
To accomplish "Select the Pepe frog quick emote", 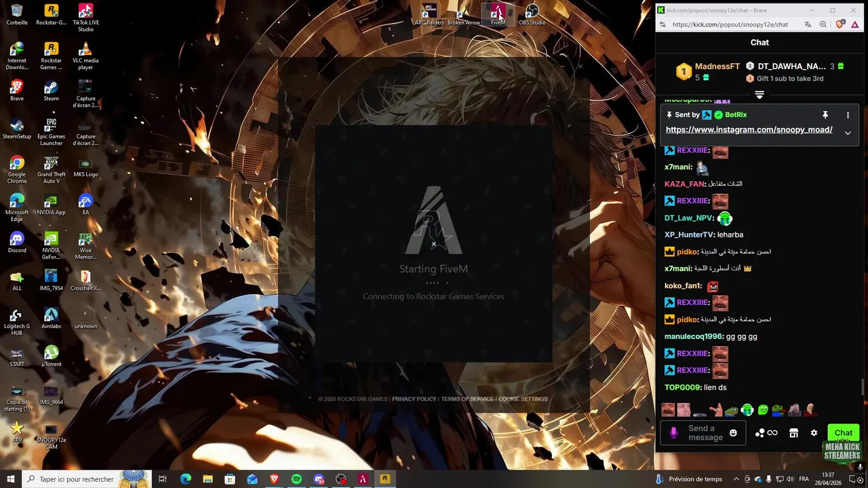I will click(x=731, y=410).
